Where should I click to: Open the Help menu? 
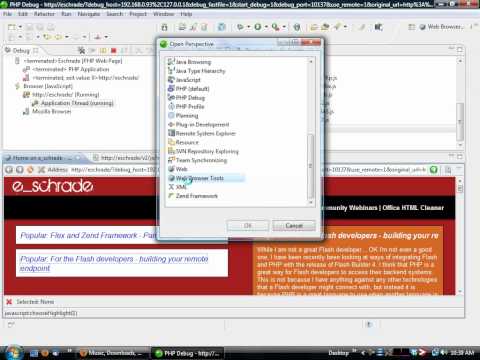186,14
